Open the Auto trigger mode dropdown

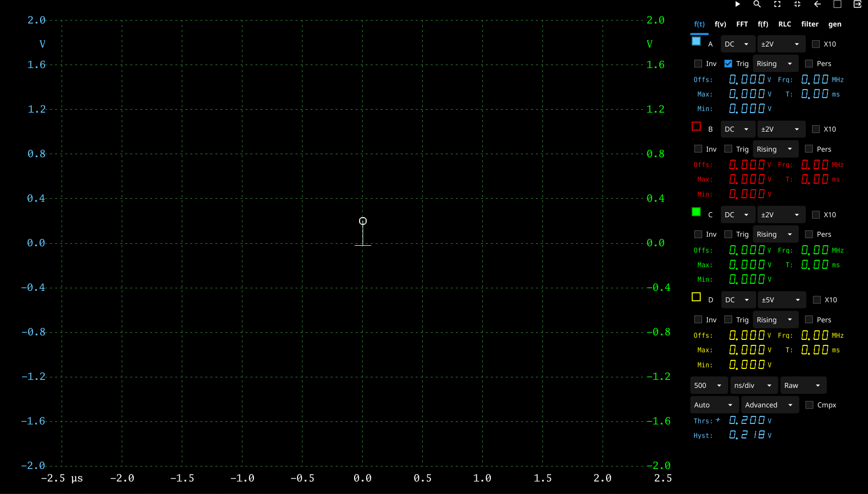[x=714, y=405]
